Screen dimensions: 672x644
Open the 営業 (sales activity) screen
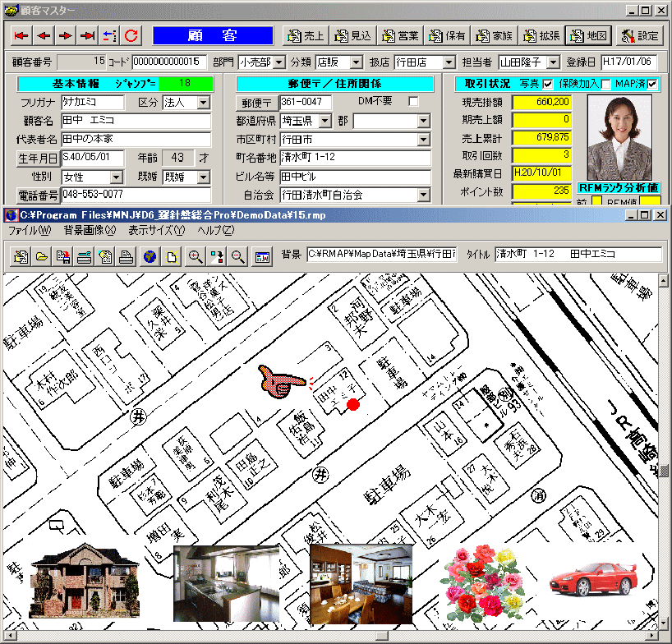tap(400, 35)
